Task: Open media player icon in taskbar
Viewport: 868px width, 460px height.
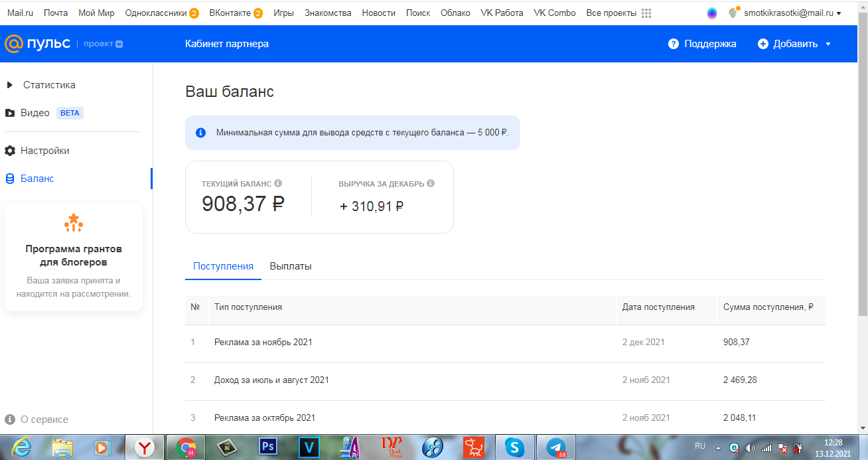Action: pos(102,447)
